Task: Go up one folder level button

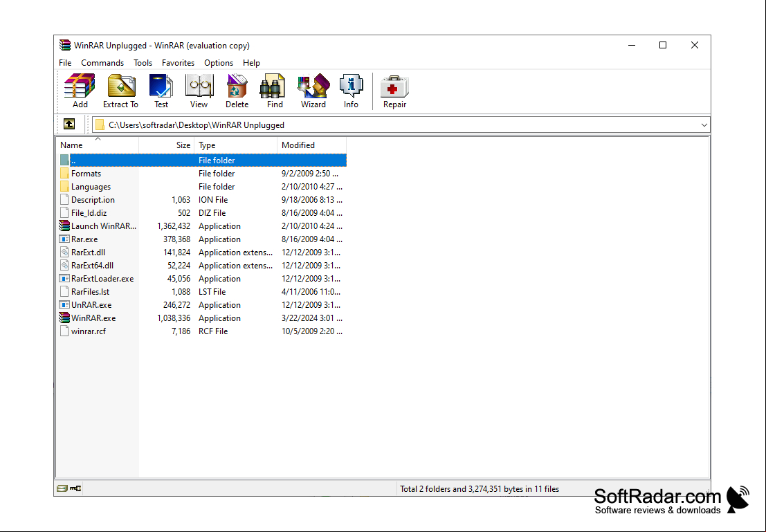Action: coord(69,124)
